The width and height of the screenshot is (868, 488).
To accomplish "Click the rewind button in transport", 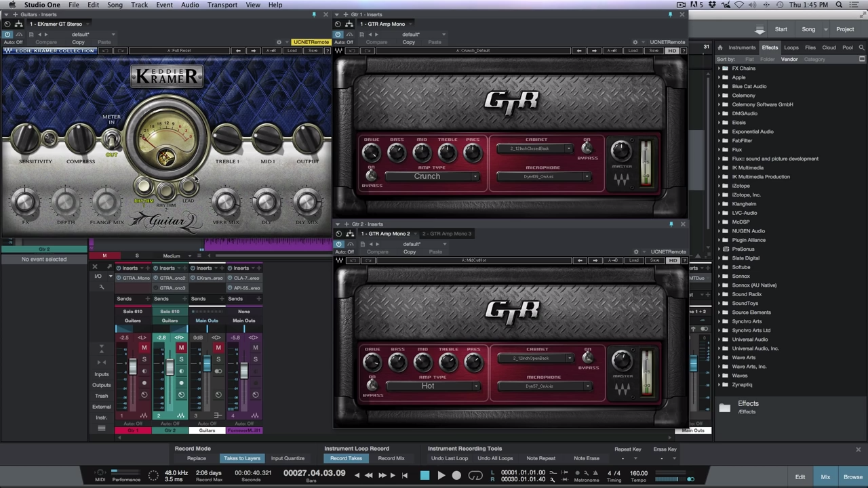I will (369, 476).
